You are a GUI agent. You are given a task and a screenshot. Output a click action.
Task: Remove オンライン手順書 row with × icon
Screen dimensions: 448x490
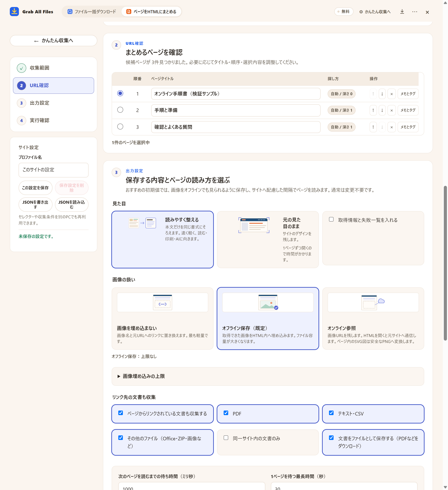coord(392,94)
